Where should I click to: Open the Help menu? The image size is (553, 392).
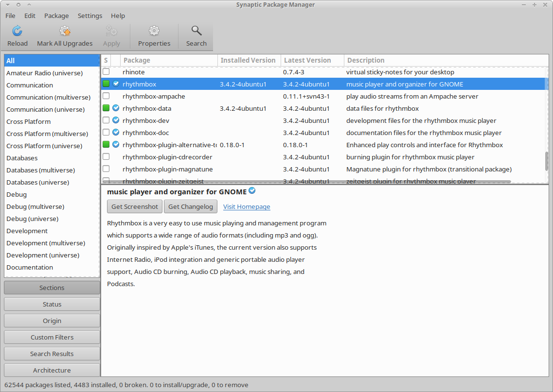tap(118, 16)
